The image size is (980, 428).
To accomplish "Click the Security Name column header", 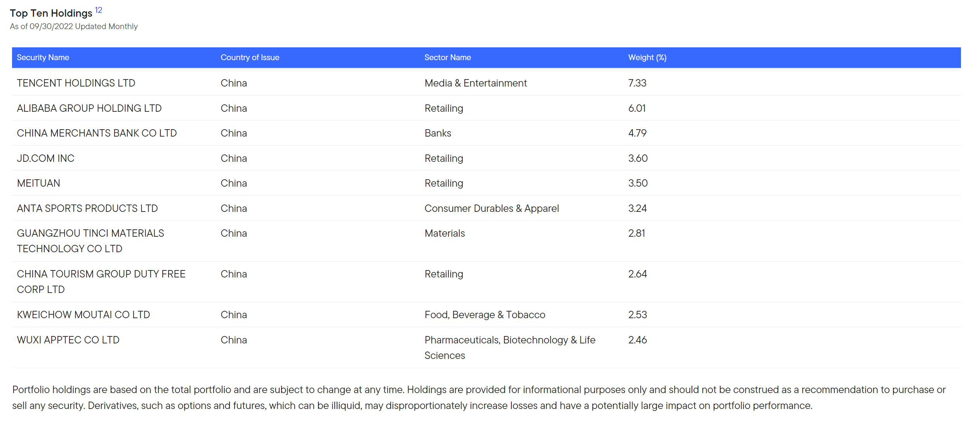I will click(x=43, y=57).
